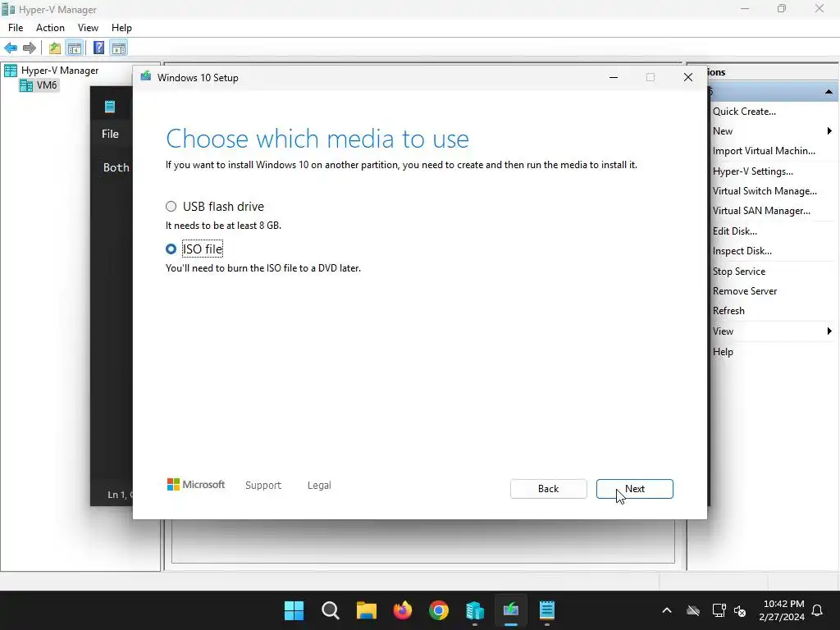The width and height of the screenshot is (840, 630).
Task: Click the Microsoft logo in Setup
Action: (195, 485)
